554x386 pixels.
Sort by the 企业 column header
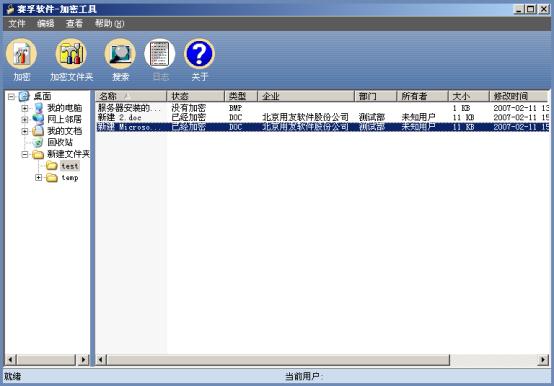coord(306,96)
